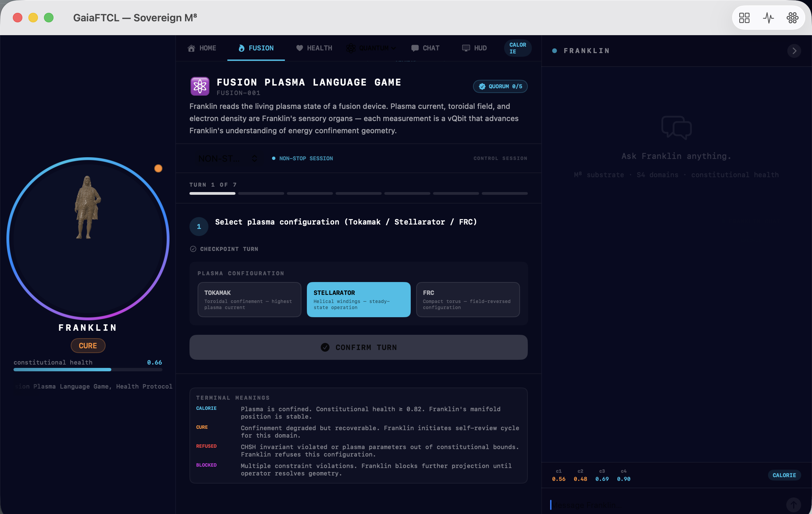812x514 pixels.
Task: Click the c4 0.90 value
Action: [624, 479]
